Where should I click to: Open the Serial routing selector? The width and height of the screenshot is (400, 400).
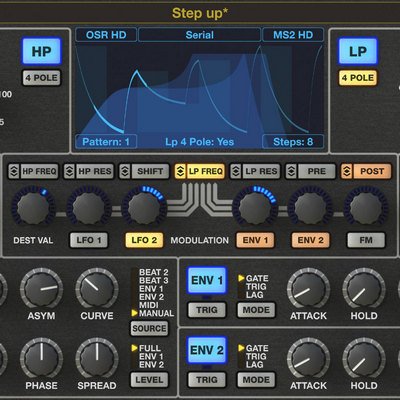199,35
